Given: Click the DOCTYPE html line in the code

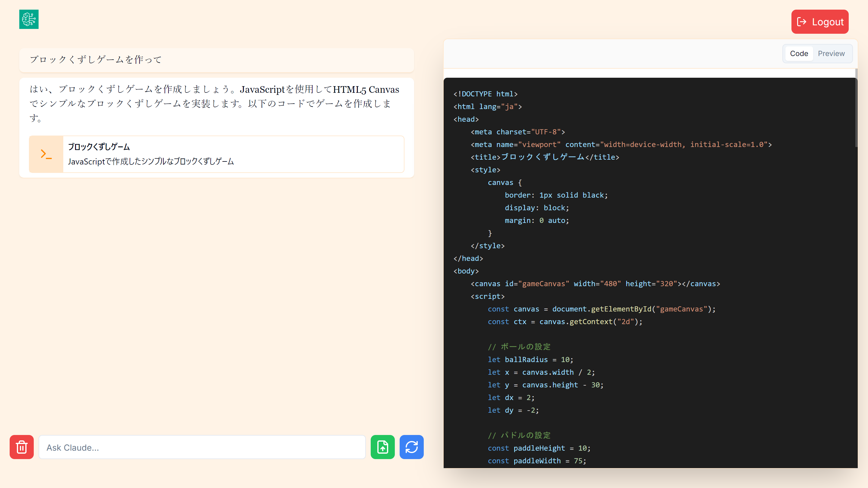Looking at the screenshot, I should (x=485, y=94).
